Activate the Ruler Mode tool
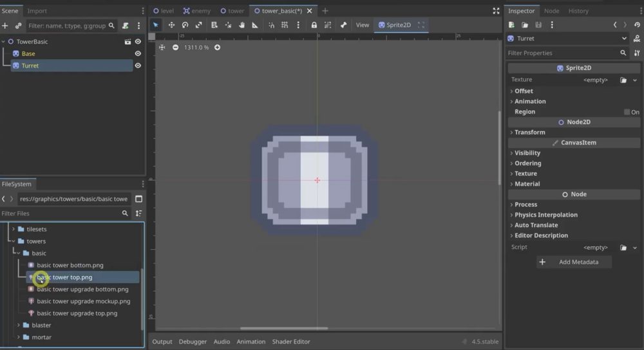644x350 pixels. pyautogui.click(x=255, y=25)
